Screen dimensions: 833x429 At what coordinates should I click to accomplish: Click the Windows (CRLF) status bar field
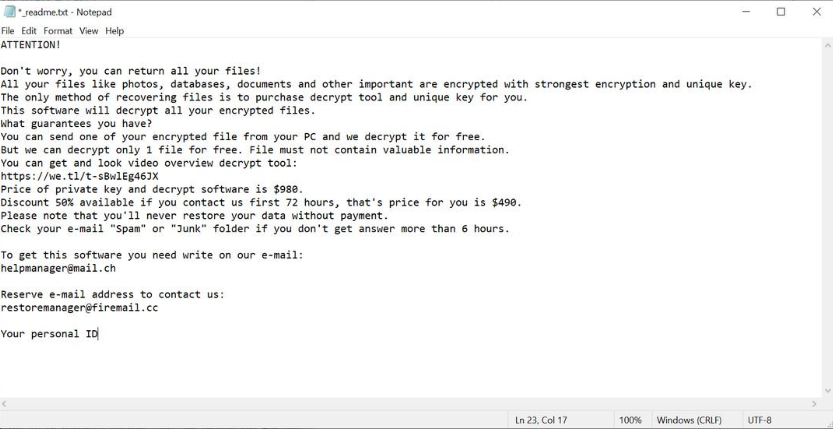click(x=689, y=420)
